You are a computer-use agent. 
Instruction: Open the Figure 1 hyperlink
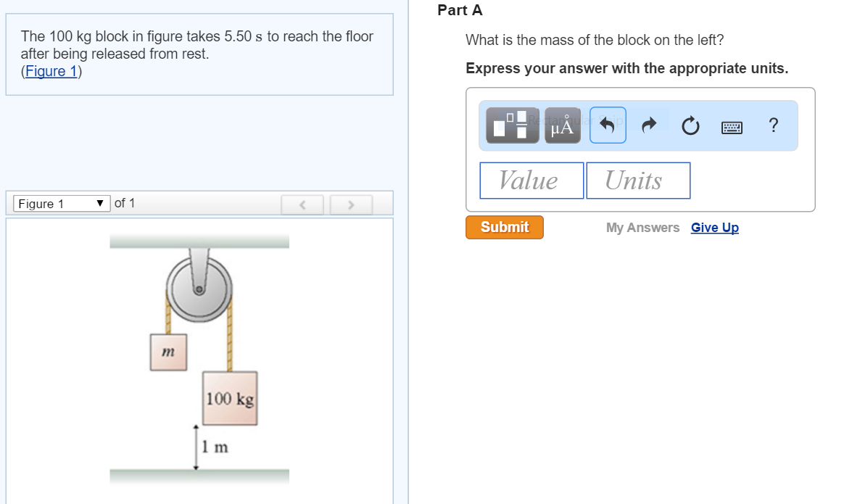coord(50,71)
